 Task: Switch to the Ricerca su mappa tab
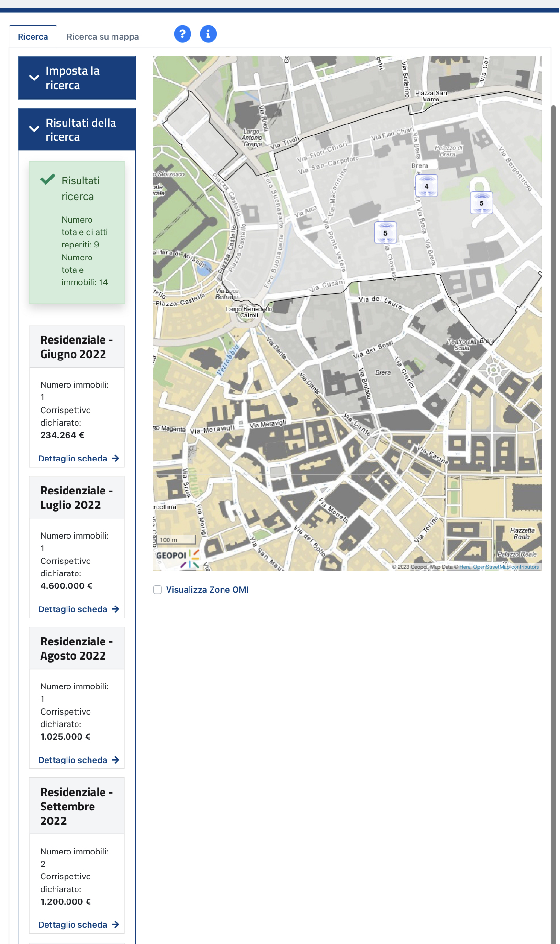click(103, 37)
